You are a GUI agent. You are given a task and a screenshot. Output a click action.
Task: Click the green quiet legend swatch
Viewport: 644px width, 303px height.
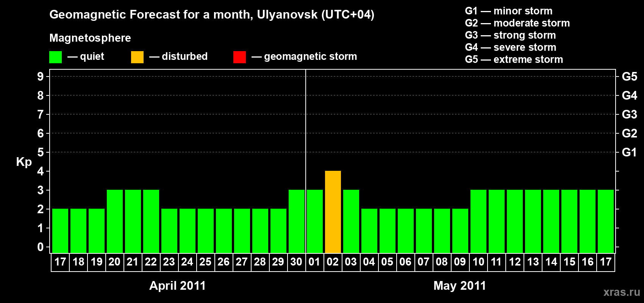(55, 57)
